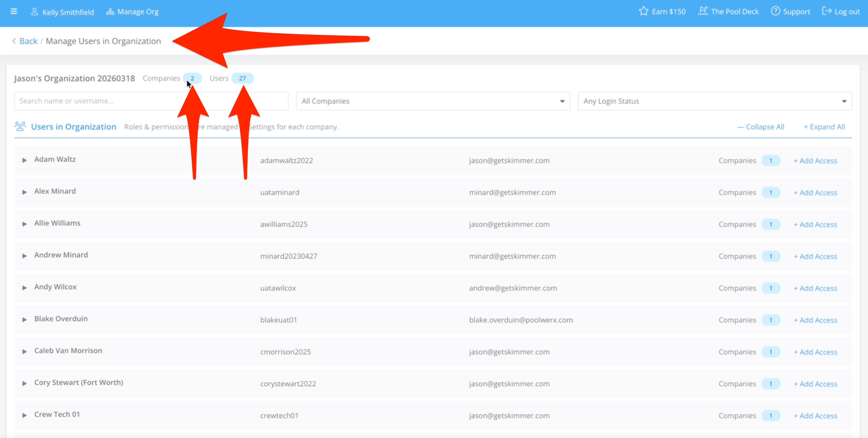Click the Support question mark icon
The image size is (868, 438).
pyautogui.click(x=775, y=11)
